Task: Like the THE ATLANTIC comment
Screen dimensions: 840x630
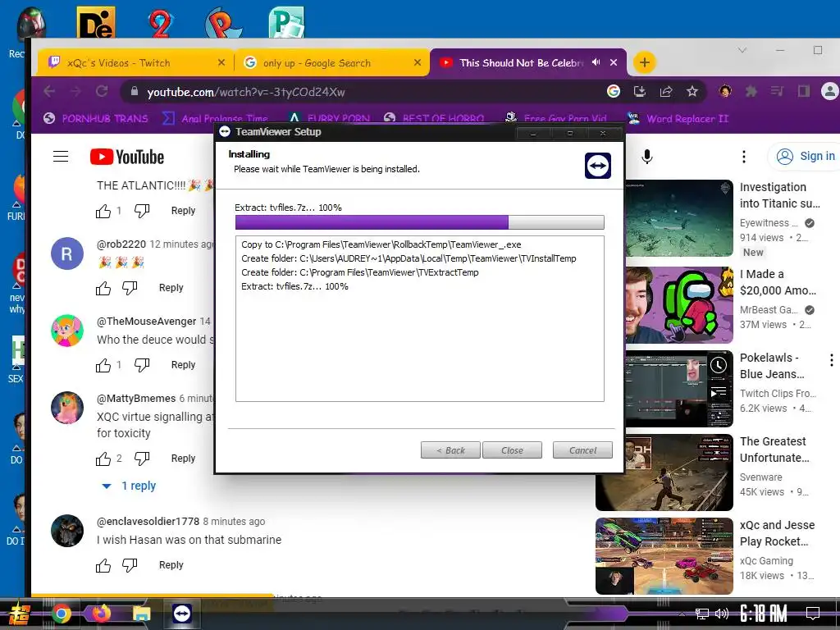Action: [103, 211]
